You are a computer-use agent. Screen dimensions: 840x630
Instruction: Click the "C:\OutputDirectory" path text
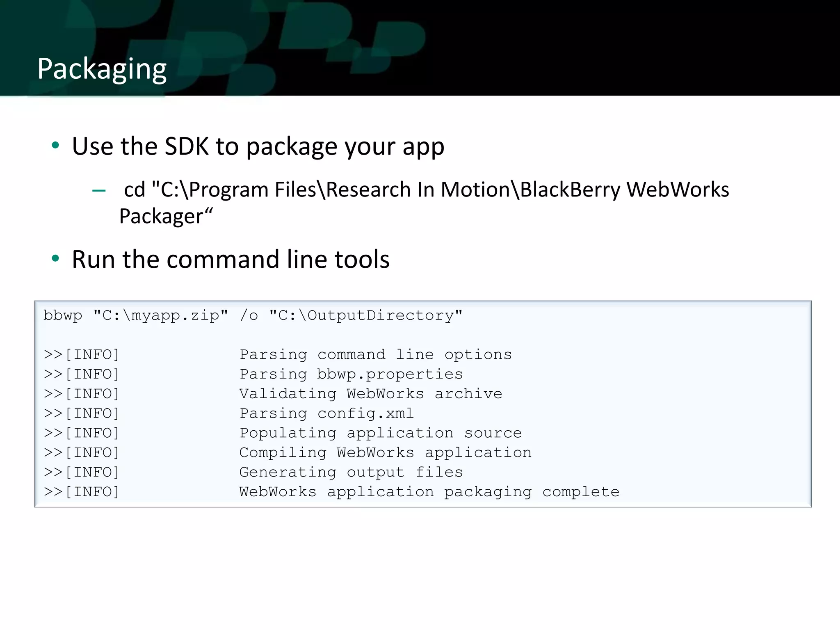pos(366,315)
